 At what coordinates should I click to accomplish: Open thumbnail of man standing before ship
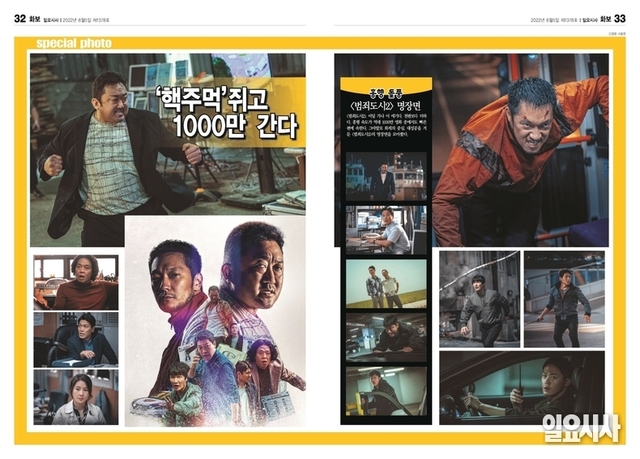coord(386,176)
